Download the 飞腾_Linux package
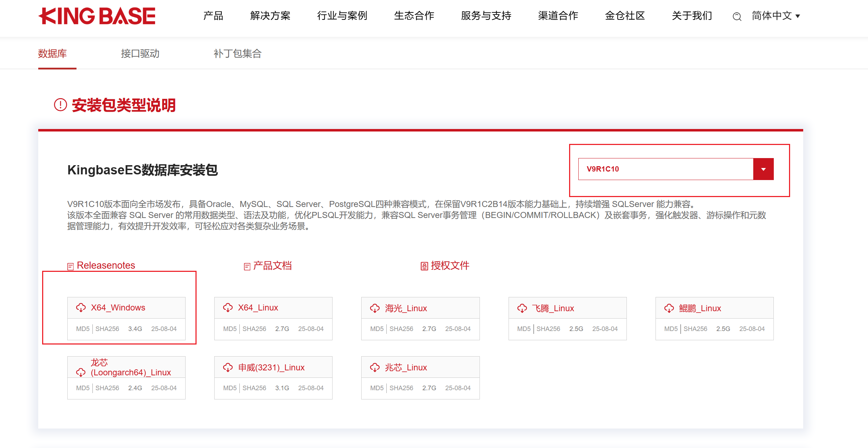The height and width of the screenshot is (448, 868). 553,308
